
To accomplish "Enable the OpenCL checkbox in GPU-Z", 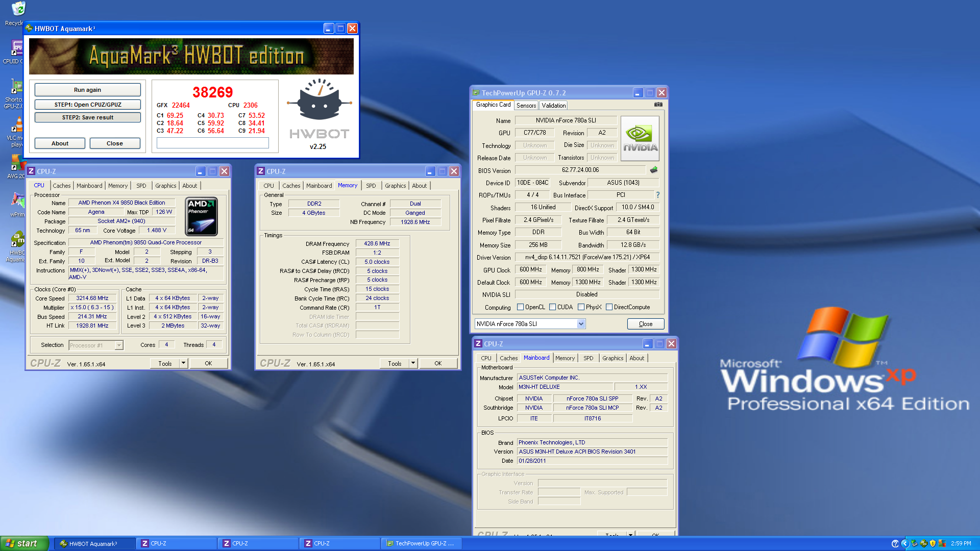I will coord(520,307).
